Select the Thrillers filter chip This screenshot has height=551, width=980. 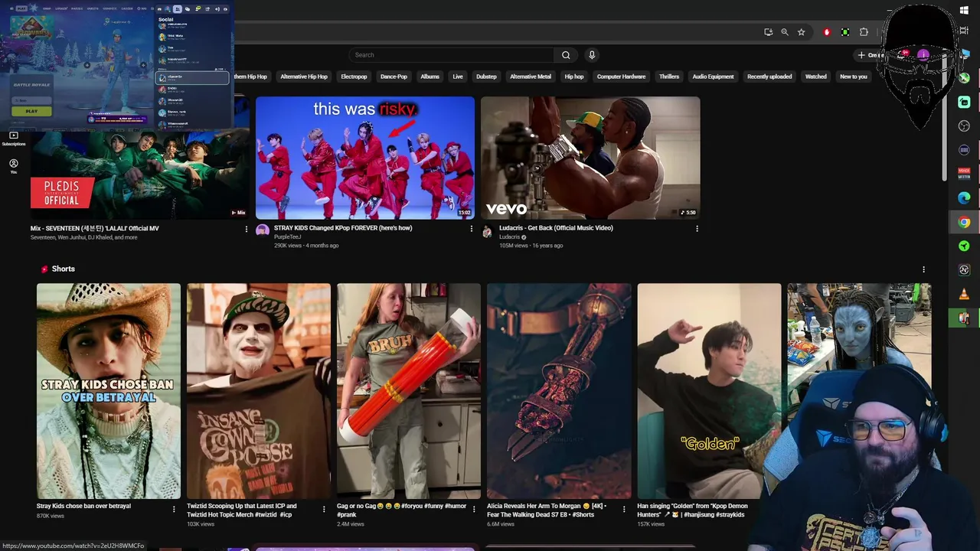669,77
